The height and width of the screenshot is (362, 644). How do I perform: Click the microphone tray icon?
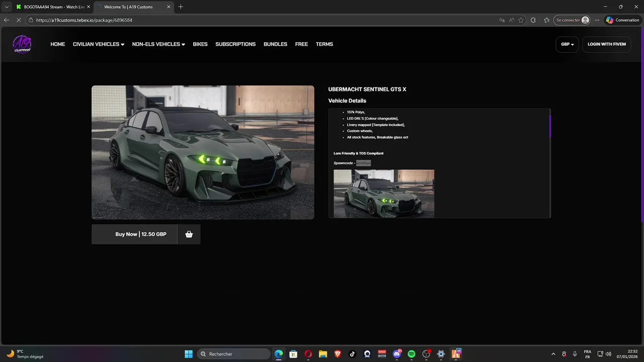575,354
